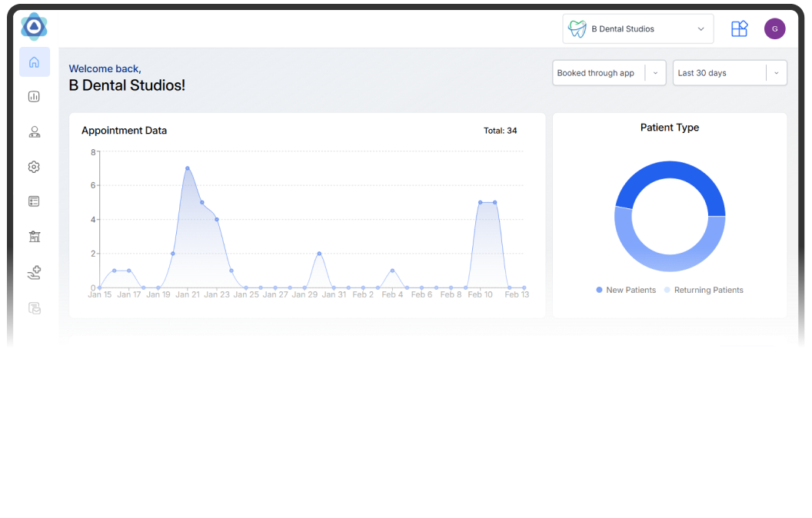Open the list form sidebar icon

pyautogui.click(x=34, y=201)
